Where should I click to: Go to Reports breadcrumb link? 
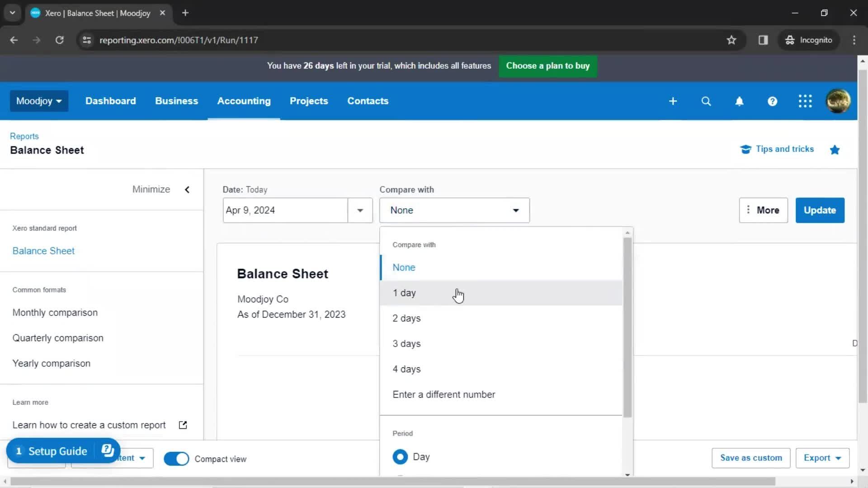click(24, 136)
